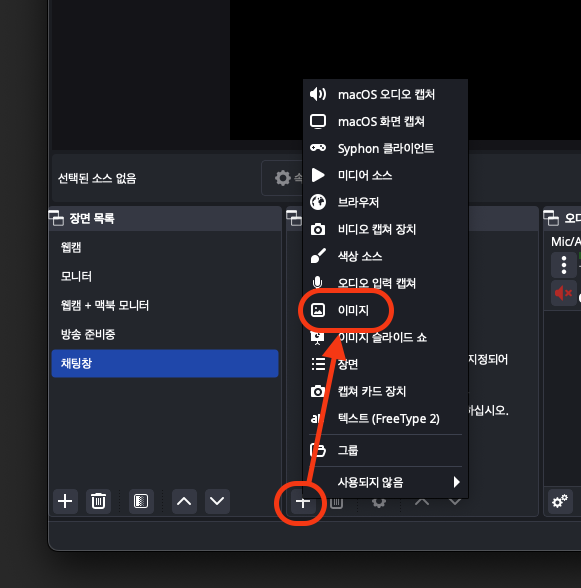Open advanced audio settings gears
Screen dimensions: 581x588
[x=560, y=501]
